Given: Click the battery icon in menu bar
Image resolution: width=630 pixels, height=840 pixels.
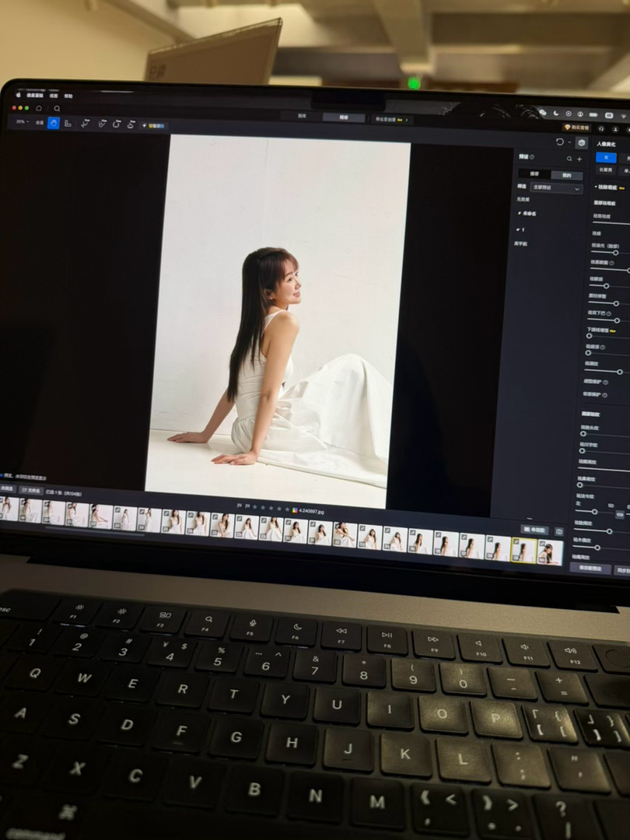Looking at the screenshot, I should 593,114.
